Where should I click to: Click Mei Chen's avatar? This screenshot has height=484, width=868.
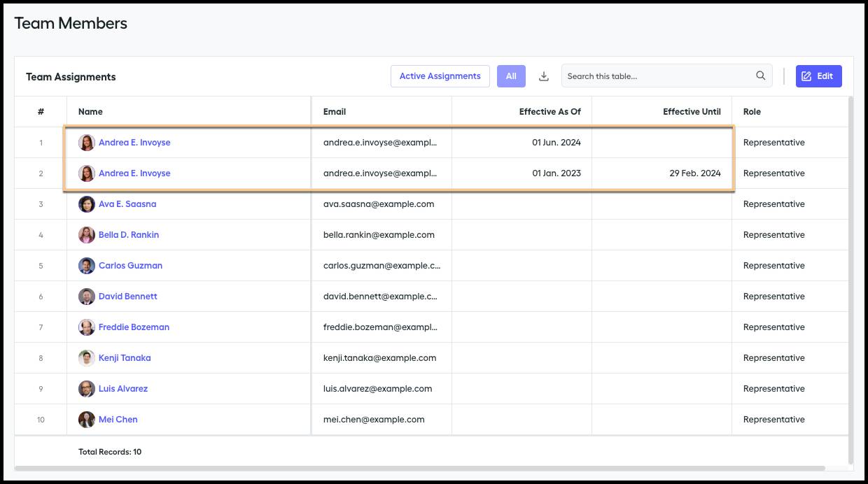pos(87,420)
